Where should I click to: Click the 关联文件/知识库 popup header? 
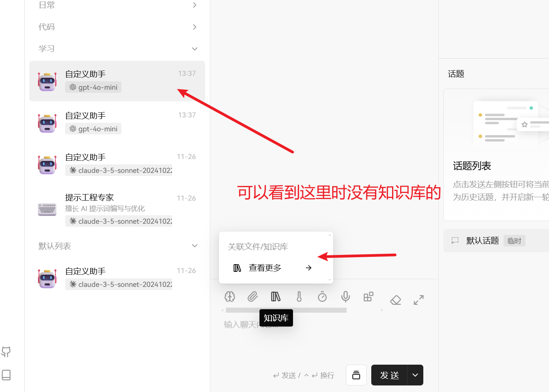[x=258, y=247]
